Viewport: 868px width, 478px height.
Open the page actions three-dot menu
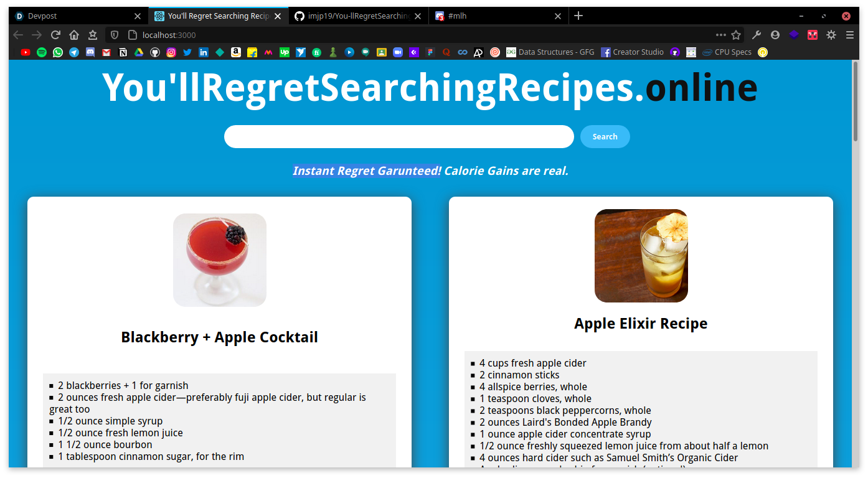tap(721, 35)
